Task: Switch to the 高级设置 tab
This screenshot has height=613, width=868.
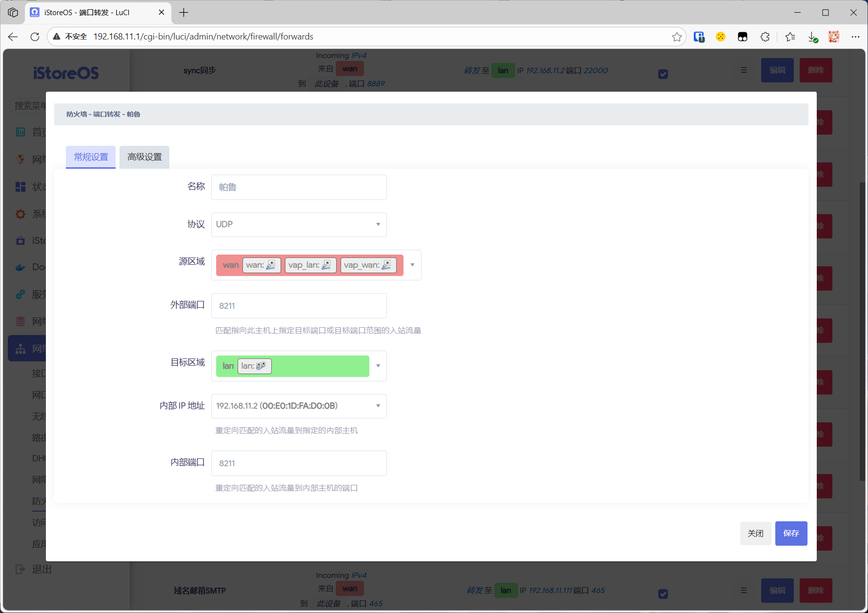Action: 144,157
